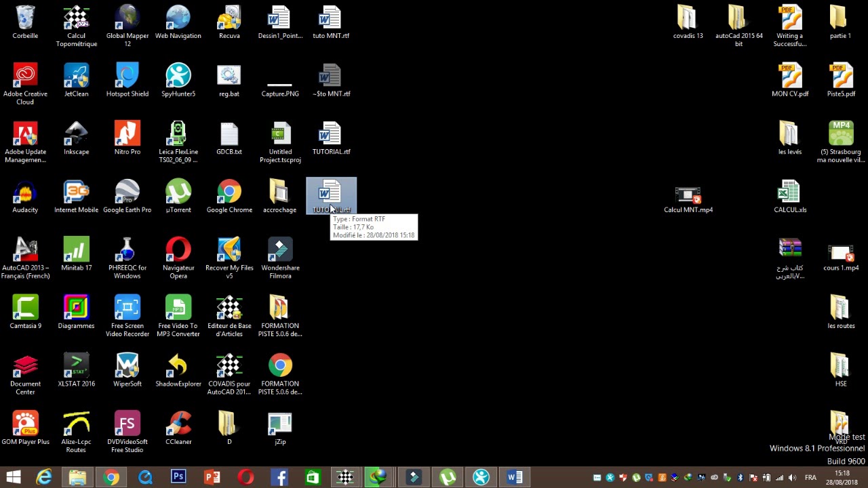The image size is (868, 488).
Task: Open Global Mapper 12
Action: point(127,26)
